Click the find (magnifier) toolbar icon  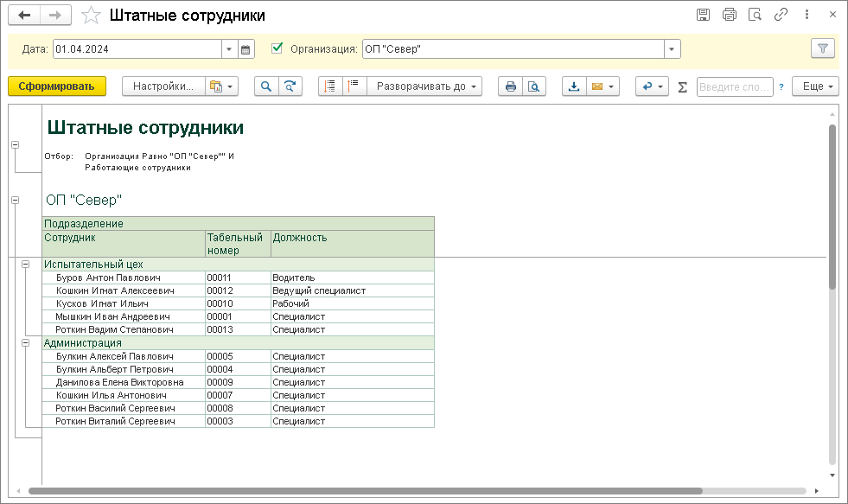pos(266,86)
